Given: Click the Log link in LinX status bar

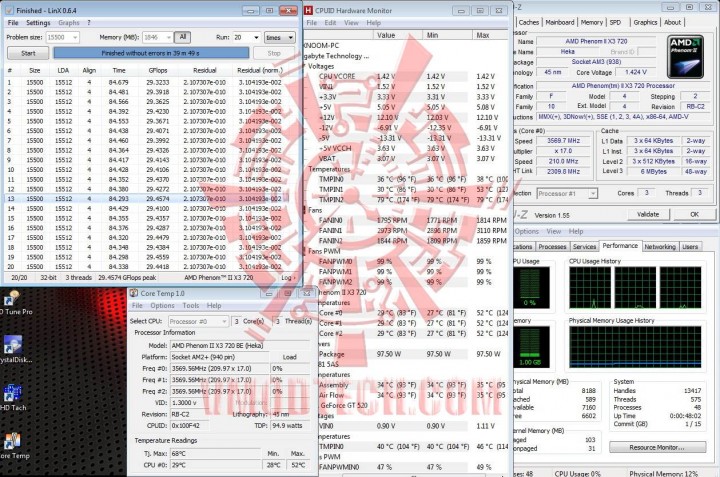Looking at the screenshot, I should [x=287, y=278].
